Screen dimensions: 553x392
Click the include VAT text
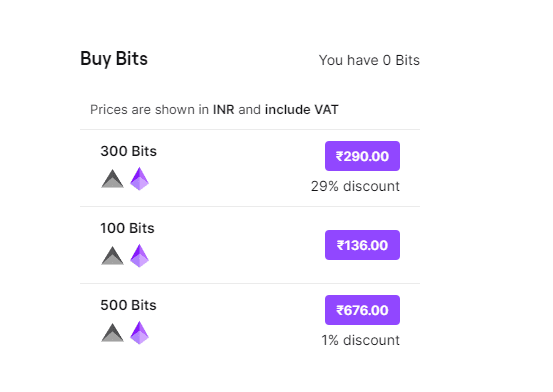click(302, 109)
